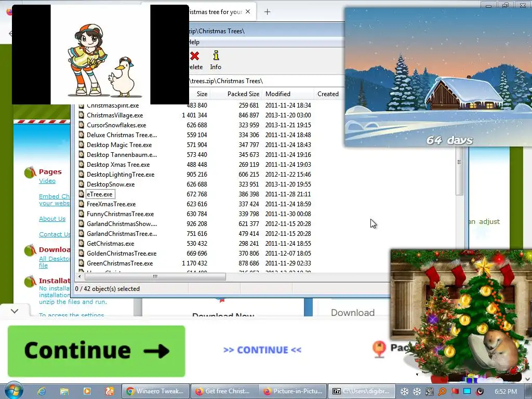Sort by Created column header
Screen dimensions: 532x399
pyautogui.click(x=328, y=94)
